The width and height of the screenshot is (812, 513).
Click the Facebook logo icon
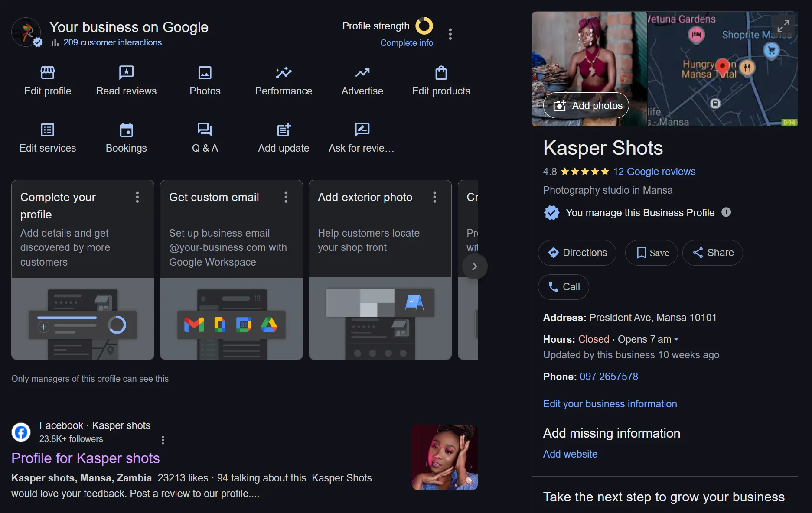click(x=21, y=432)
